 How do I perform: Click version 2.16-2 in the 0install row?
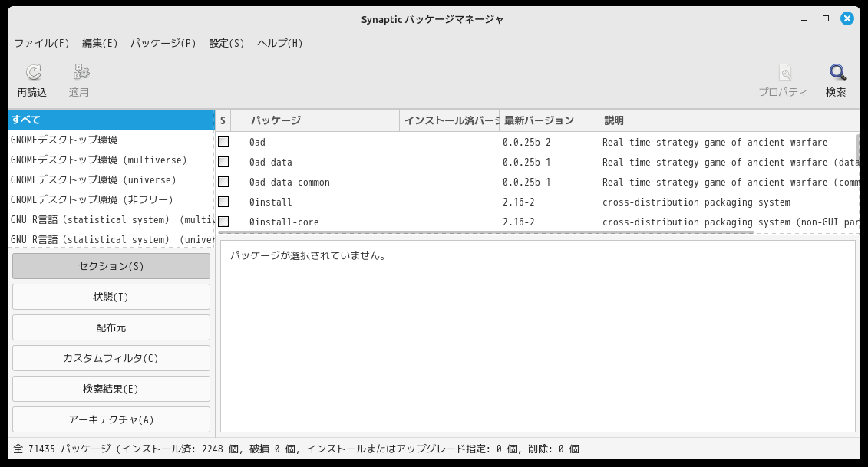coord(519,202)
